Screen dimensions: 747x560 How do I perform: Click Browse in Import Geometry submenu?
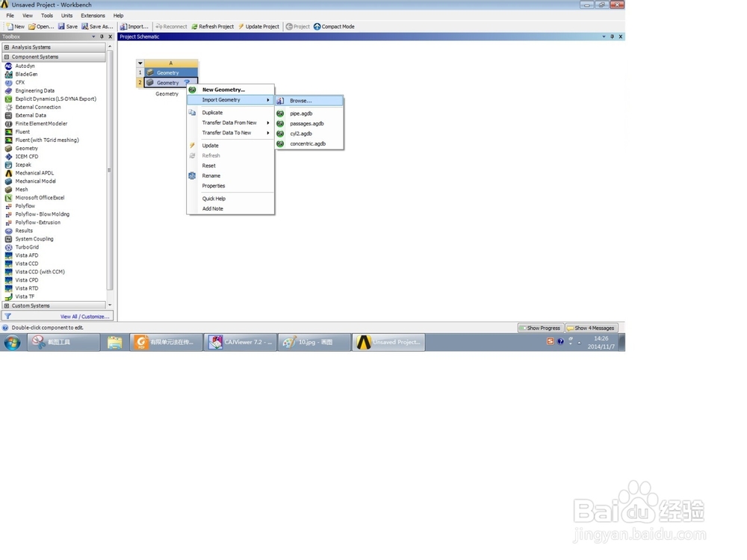(x=309, y=101)
